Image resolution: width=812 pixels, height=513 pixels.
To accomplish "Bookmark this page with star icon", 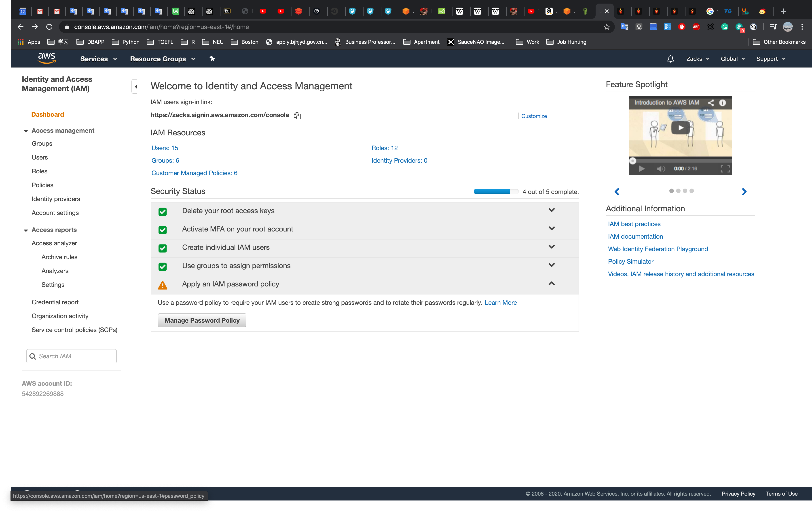I will 607,27.
